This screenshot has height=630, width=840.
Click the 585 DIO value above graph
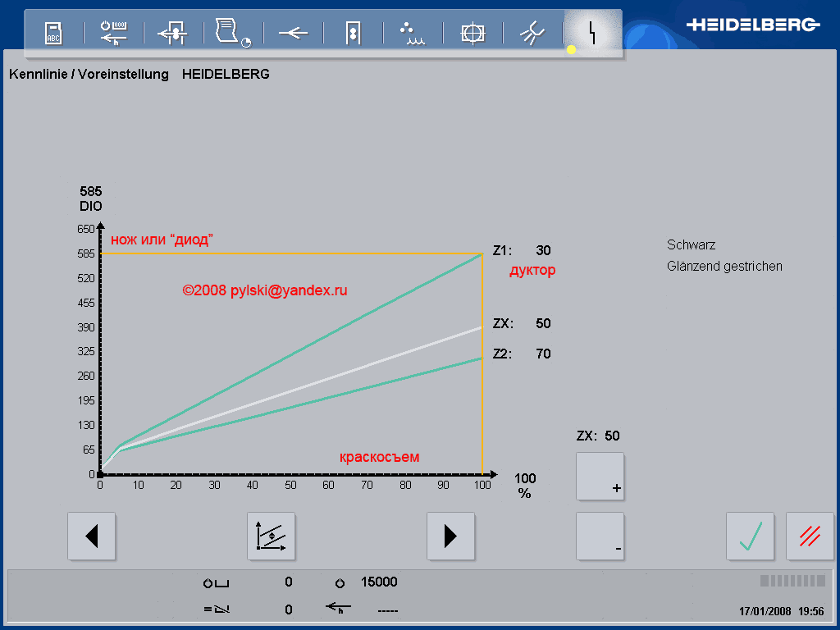tap(90, 199)
